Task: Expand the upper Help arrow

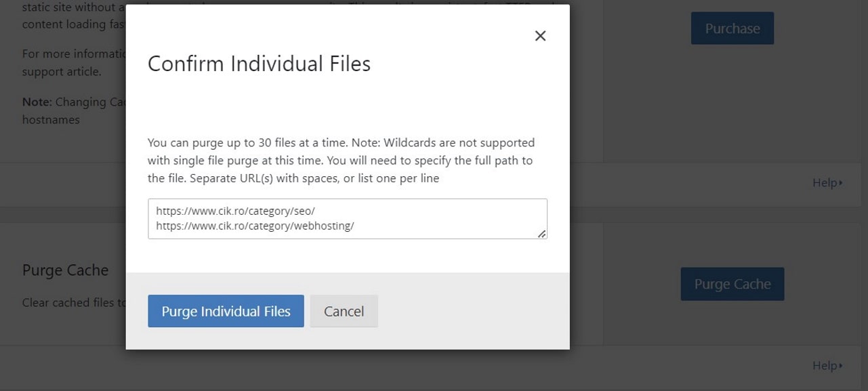Action: pos(841,183)
